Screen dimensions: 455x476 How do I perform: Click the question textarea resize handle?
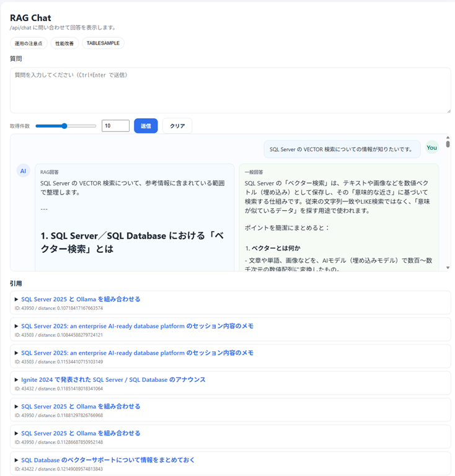448,110
